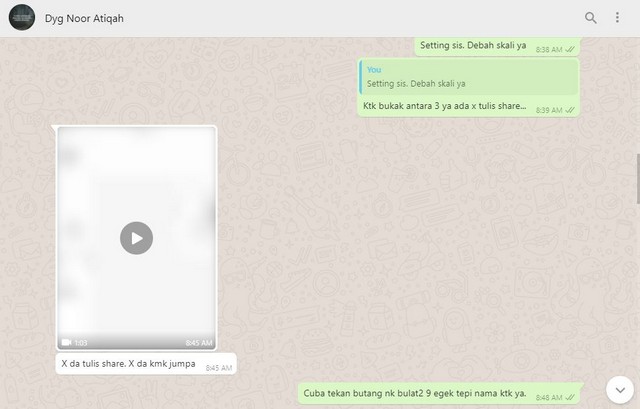Open the three-dot chat menu
640x409 pixels.
pos(617,18)
